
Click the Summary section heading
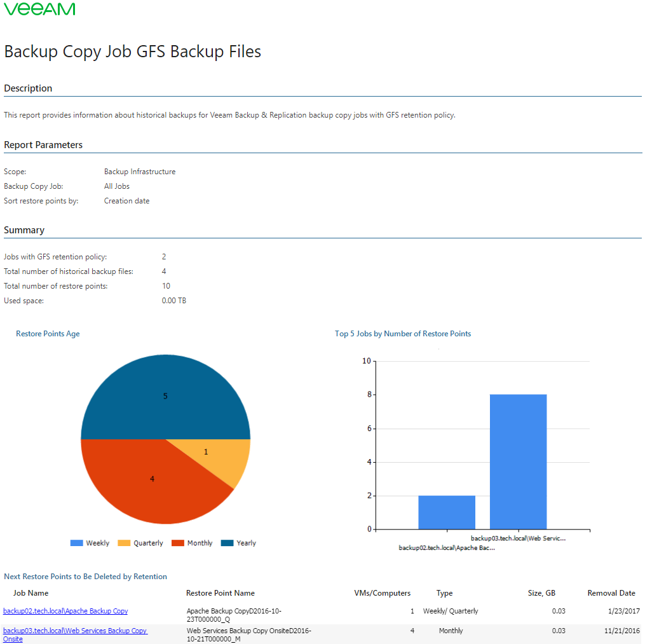tap(24, 230)
